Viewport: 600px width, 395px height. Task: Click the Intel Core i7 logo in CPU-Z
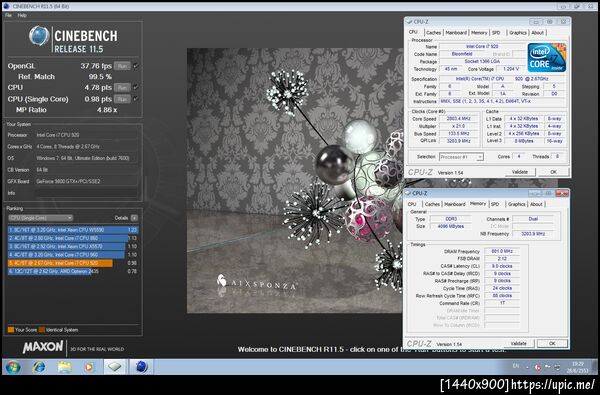click(x=547, y=57)
